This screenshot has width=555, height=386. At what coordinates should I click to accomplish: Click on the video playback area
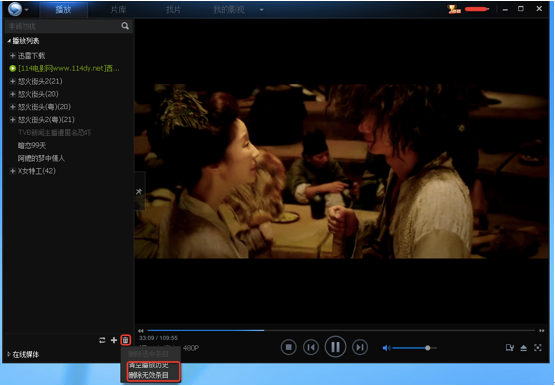click(x=342, y=171)
